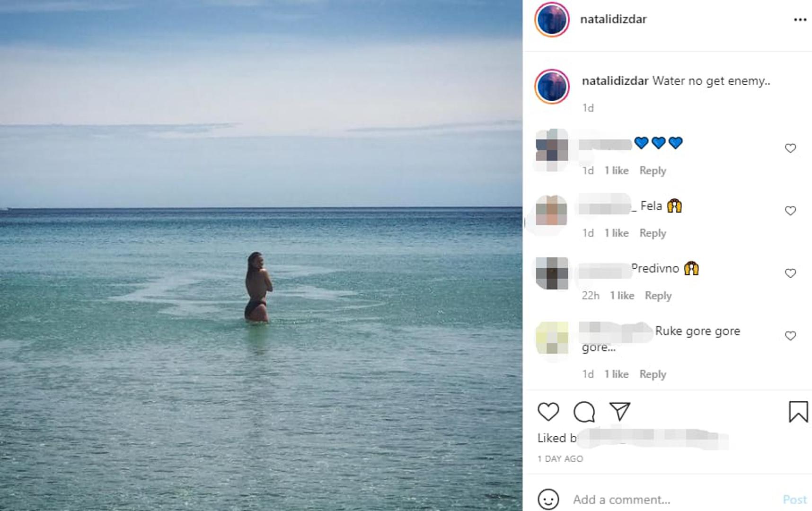Click the header profile picture avatar

pos(552,19)
